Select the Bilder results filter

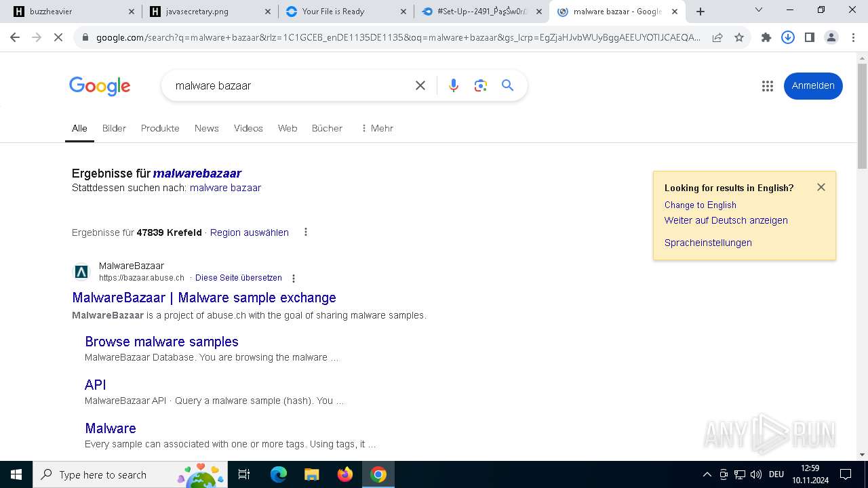114,128
